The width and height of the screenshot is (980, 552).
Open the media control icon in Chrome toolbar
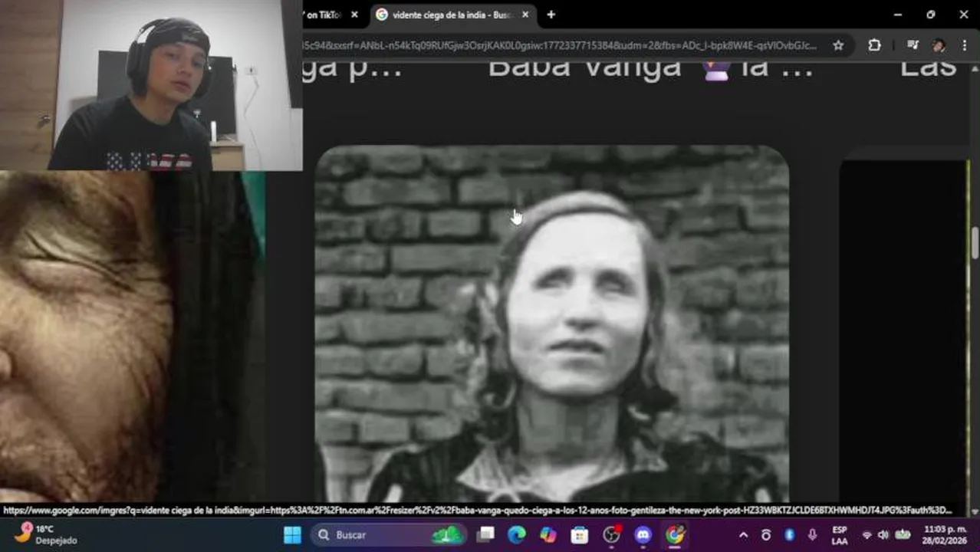[913, 45]
